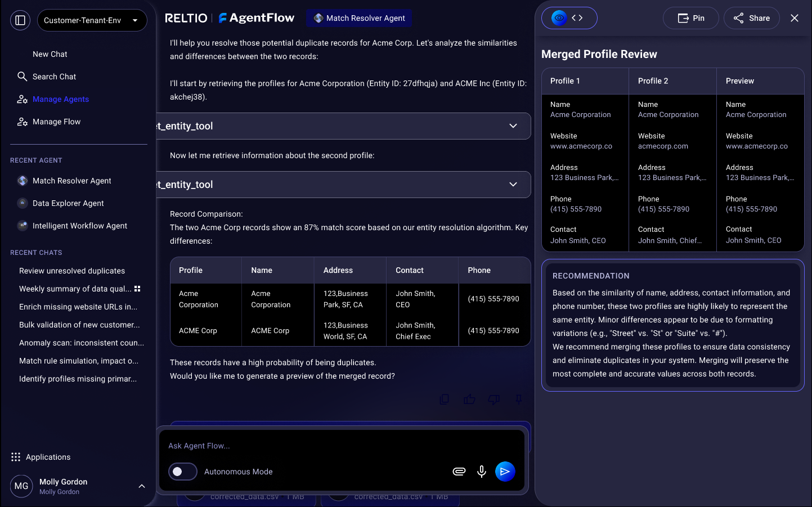Select the Profile 2 column header
The width and height of the screenshot is (812, 507).
click(653, 80)
